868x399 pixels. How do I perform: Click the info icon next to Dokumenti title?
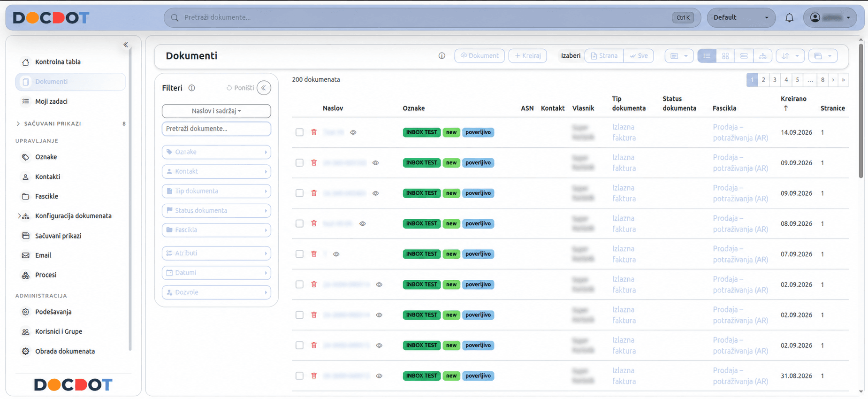442,56
